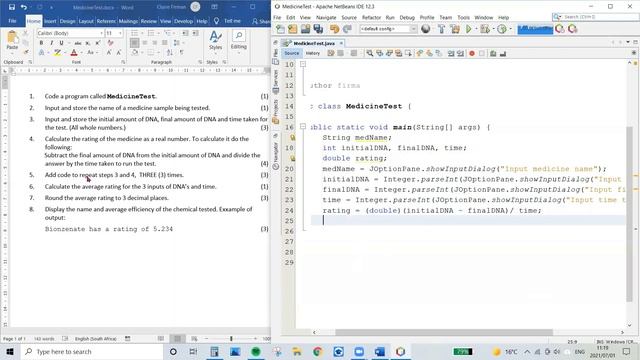Click the Undo icon in NetBeans toolbar
The width and height of the screenshot is (640, 360).
coord(335,29)
